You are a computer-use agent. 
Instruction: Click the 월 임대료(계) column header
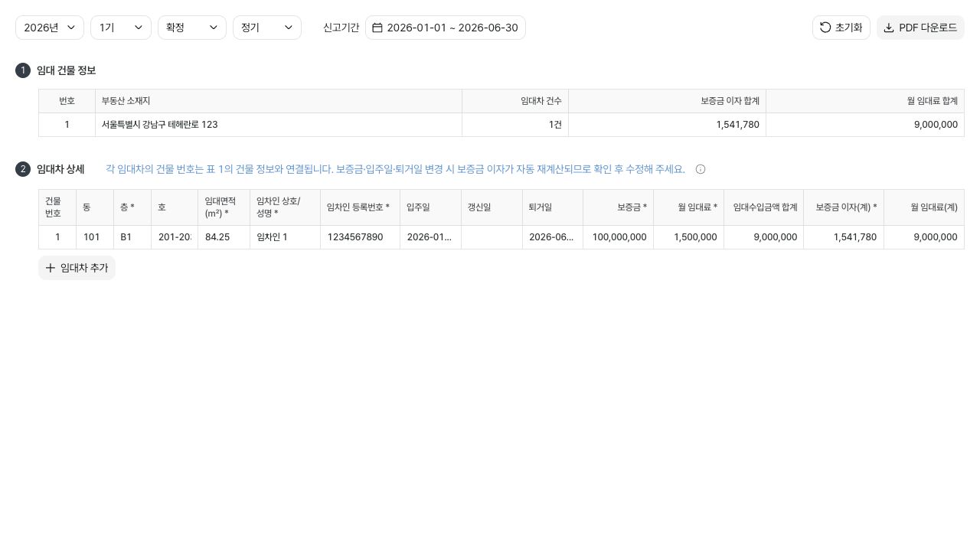(924, 207)
